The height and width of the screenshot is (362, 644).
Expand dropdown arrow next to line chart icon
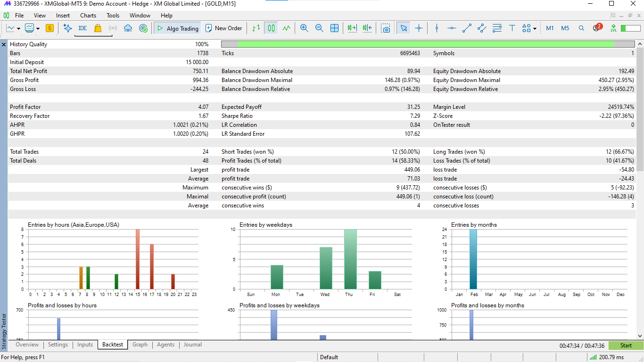[18, 28]
